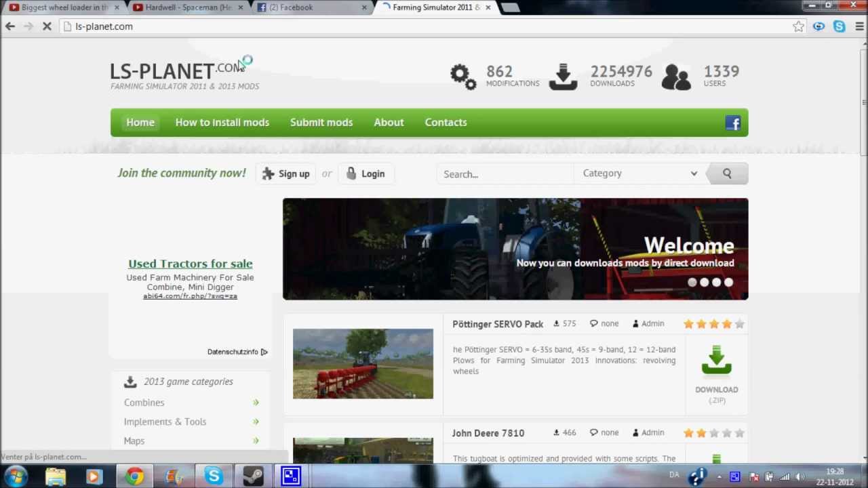This screenshot has width=868, height=488.
Task: Click in the Search text field
Action: 505,174
